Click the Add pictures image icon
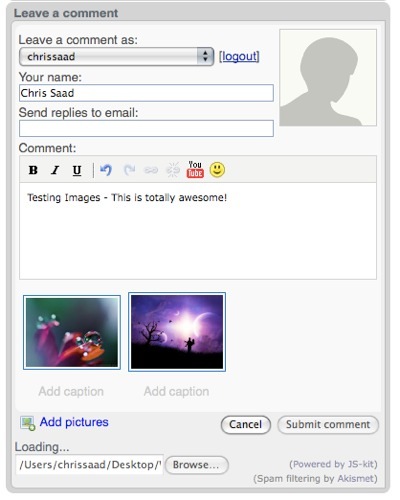 (x=27, y=423)
